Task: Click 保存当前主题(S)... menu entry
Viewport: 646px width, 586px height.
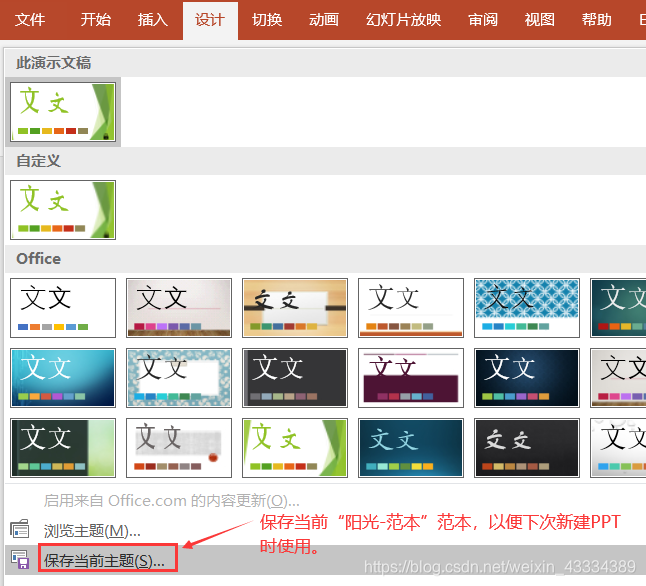Action: pyautogui.click(x=104, y=560)
